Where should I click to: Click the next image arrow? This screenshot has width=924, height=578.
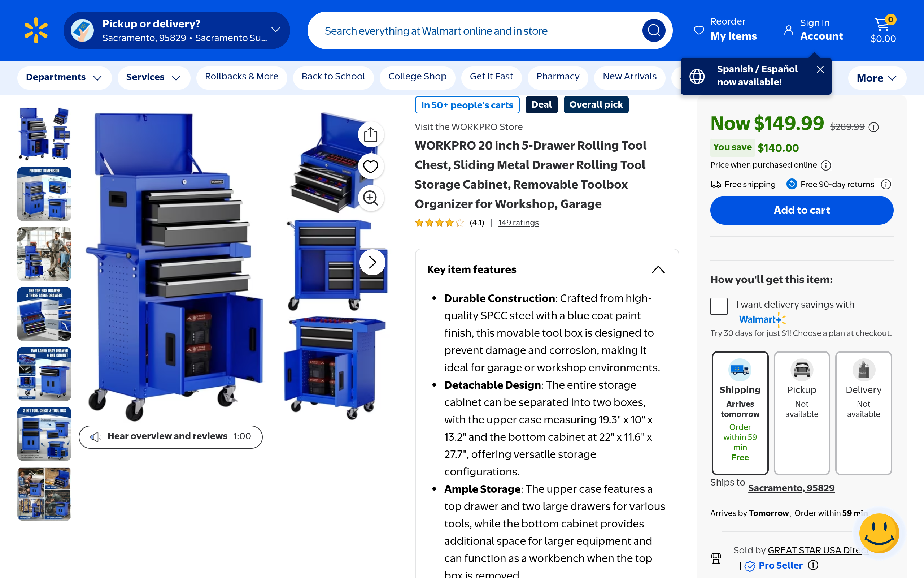point(372,262)
